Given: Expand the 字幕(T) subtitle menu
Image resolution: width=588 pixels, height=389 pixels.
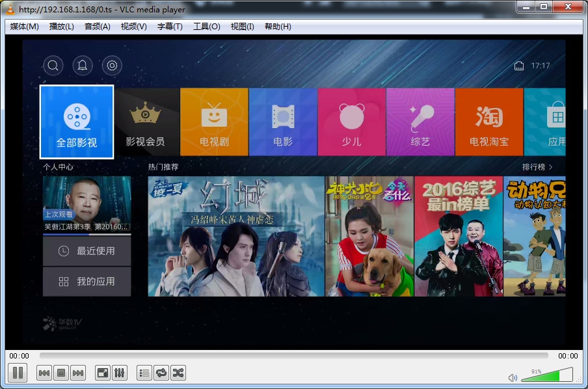Looking at the screenshot, I should (x=170, y=27).
